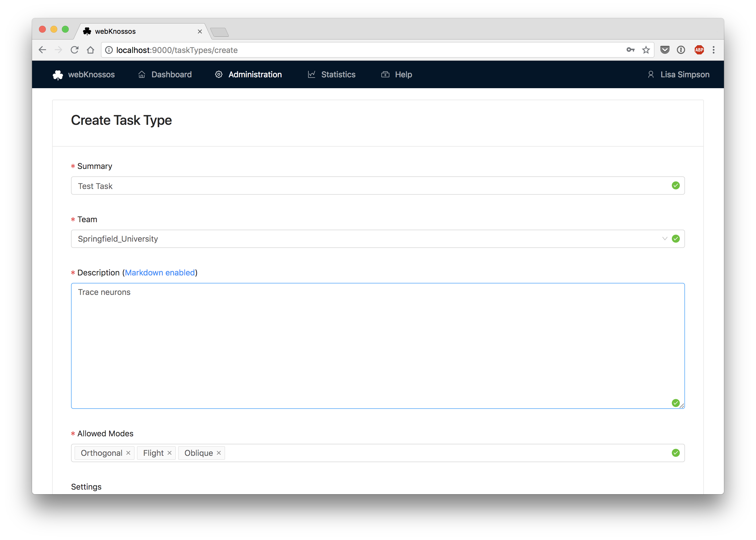Open the Statistics menu item
Image resolution: width=756 pixels, height=540 pixels.
click(332, 74)
